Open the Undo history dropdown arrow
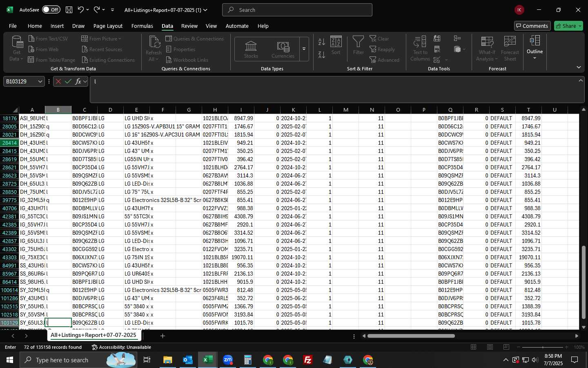 [87, 9]
